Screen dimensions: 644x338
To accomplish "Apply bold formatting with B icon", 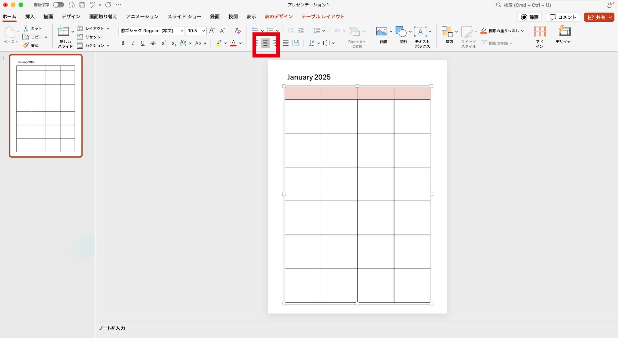I will (123, 43).
